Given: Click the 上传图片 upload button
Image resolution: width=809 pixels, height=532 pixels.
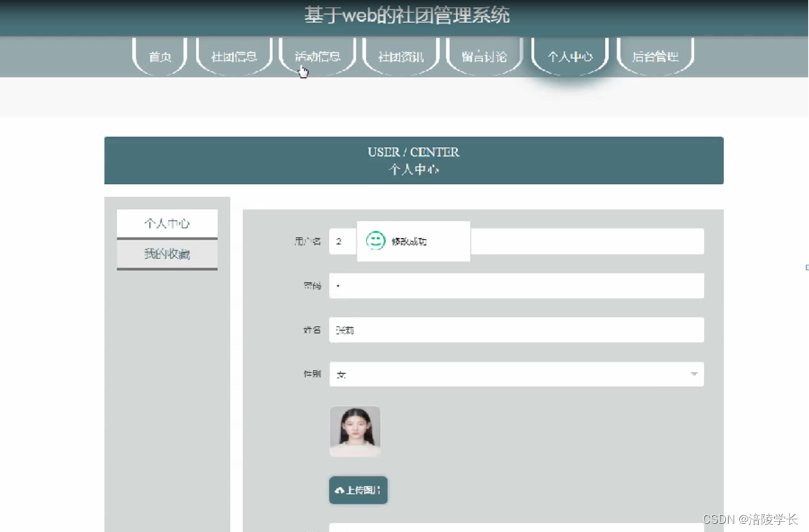Looking at the screenshot, I should coord(357,490).
